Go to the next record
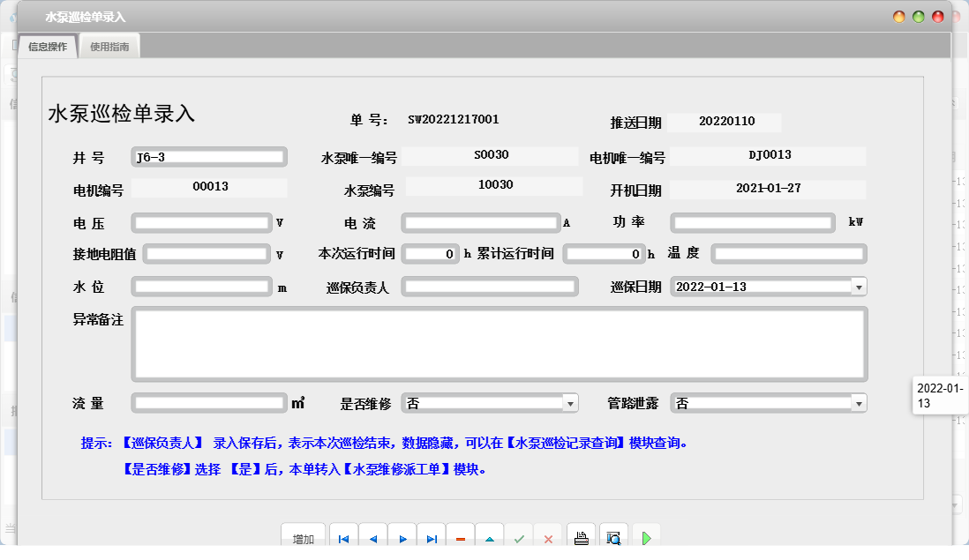Screen dimensions: 969x560 pos(402,538)
